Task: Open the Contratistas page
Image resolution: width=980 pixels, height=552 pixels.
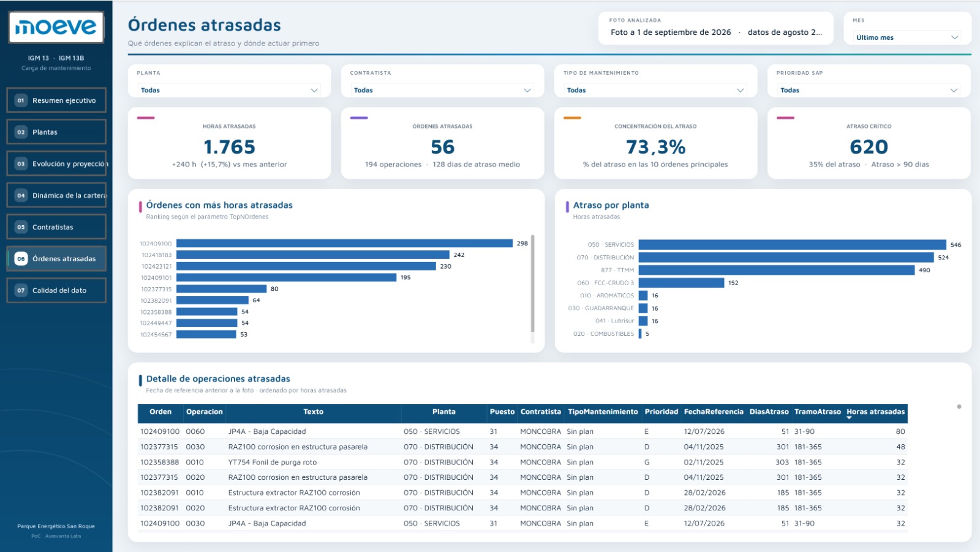Action: [x=56, y=227]
